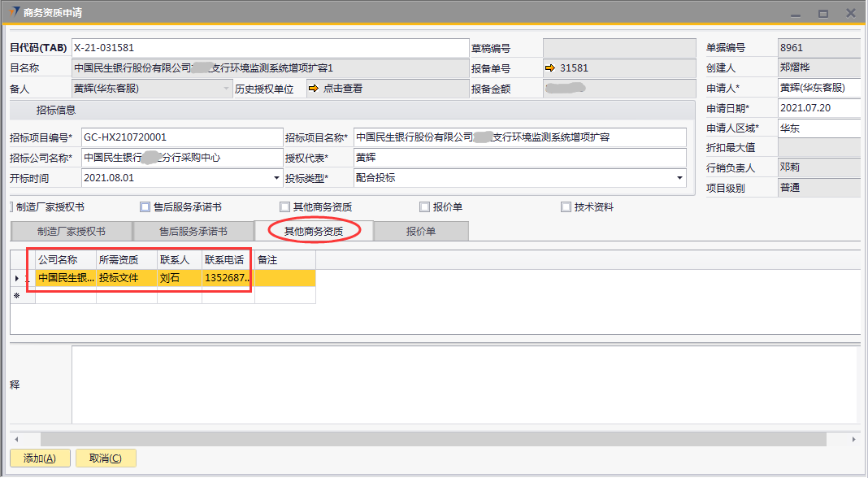The image size is (868, 478).
Task: Click the horizontal scrollbar right arrow
Action: coord(853,439)
